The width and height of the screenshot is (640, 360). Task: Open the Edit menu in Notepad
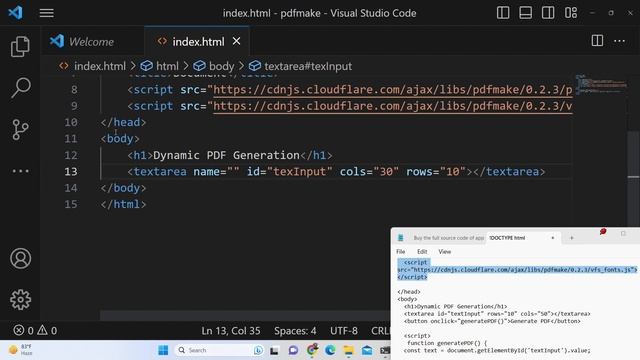(x=422, y=252)
